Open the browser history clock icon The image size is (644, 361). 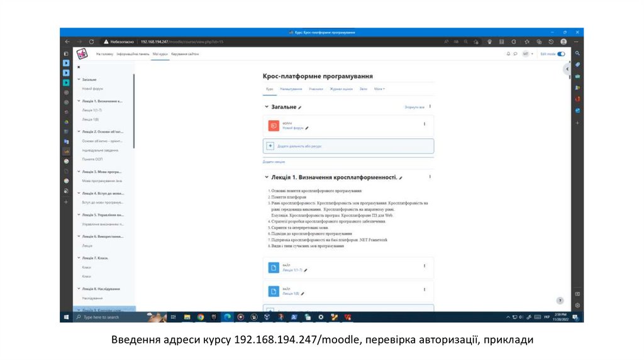pyautogui.click(x=551, y=42)
